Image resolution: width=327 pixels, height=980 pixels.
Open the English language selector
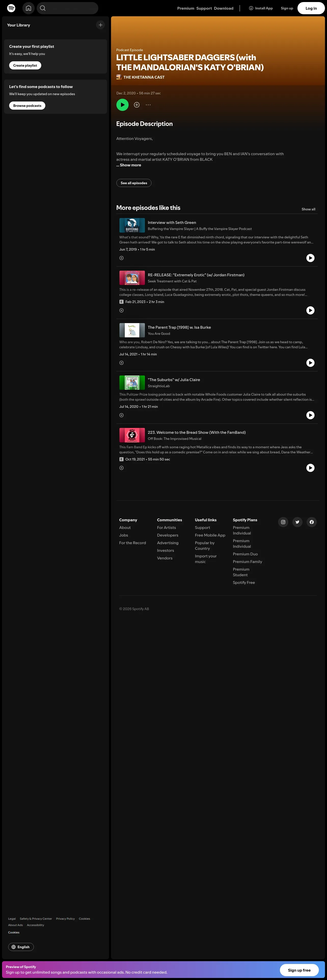[21, 947]
